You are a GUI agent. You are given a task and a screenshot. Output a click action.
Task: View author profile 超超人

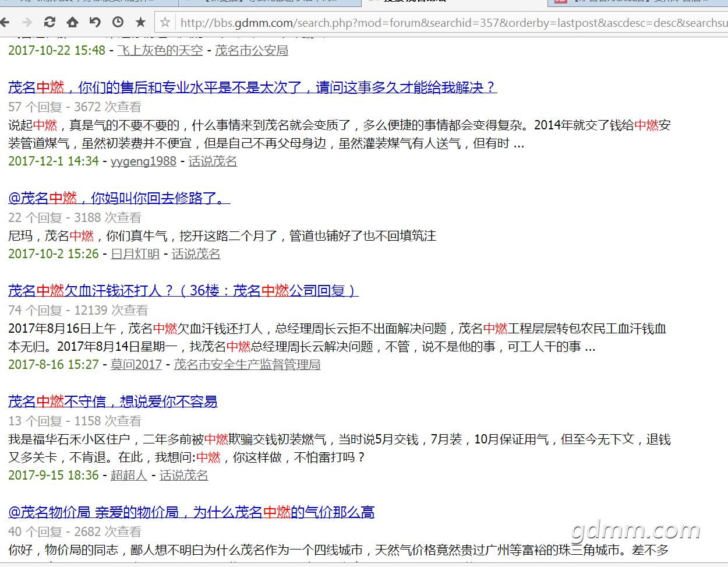(x=129, y=476)
